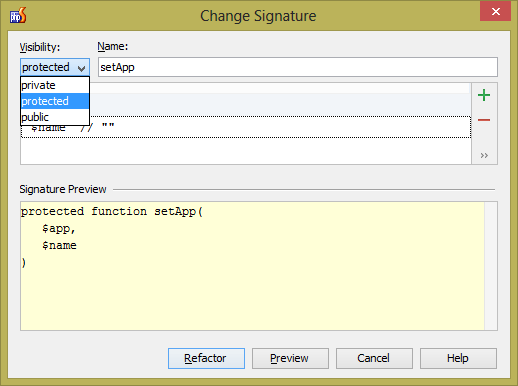Select the $name parameter row
This screenshot has width=518, height=386.
(246, 127)
